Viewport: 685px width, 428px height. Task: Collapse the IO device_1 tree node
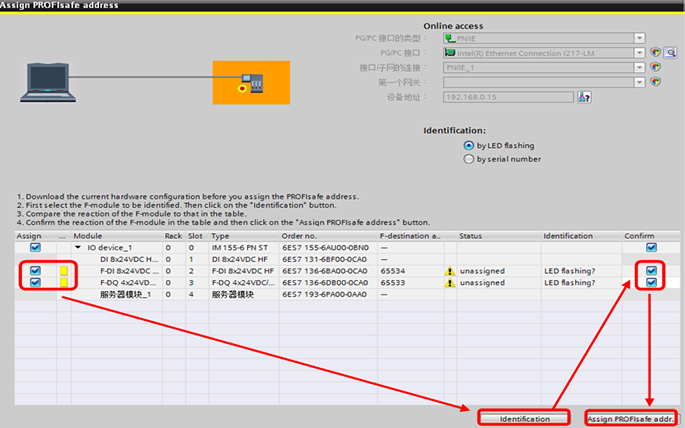[78, 247]
